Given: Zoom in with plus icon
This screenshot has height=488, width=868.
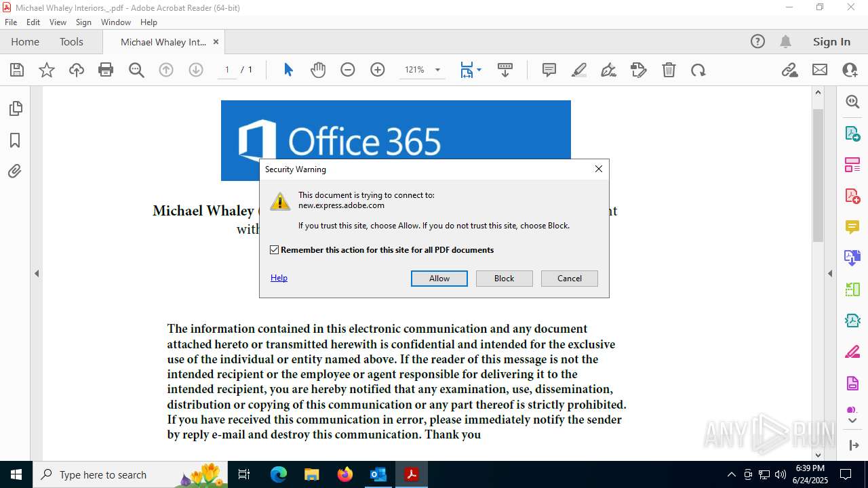Looking at the screenshot, I should (378, 70).
